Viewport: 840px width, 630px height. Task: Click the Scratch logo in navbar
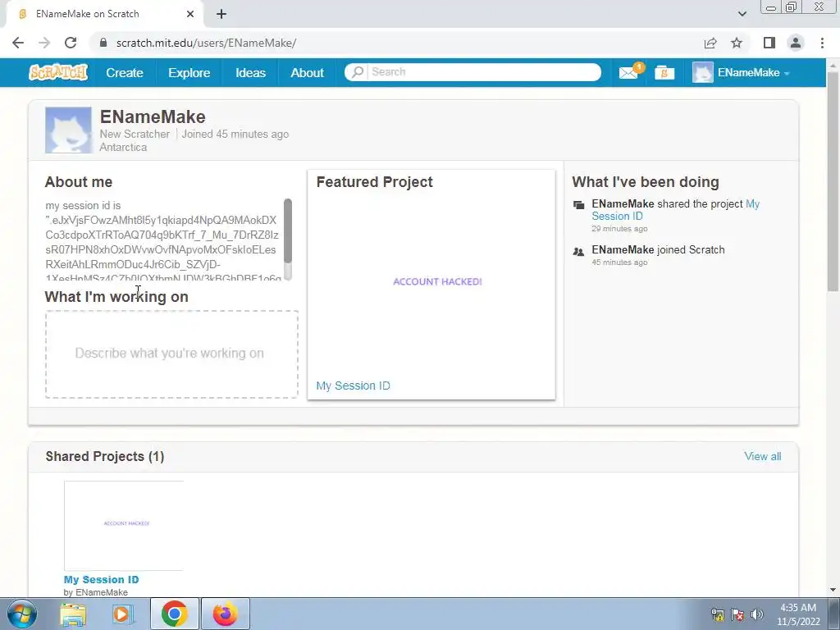click(x=58, y=72)
